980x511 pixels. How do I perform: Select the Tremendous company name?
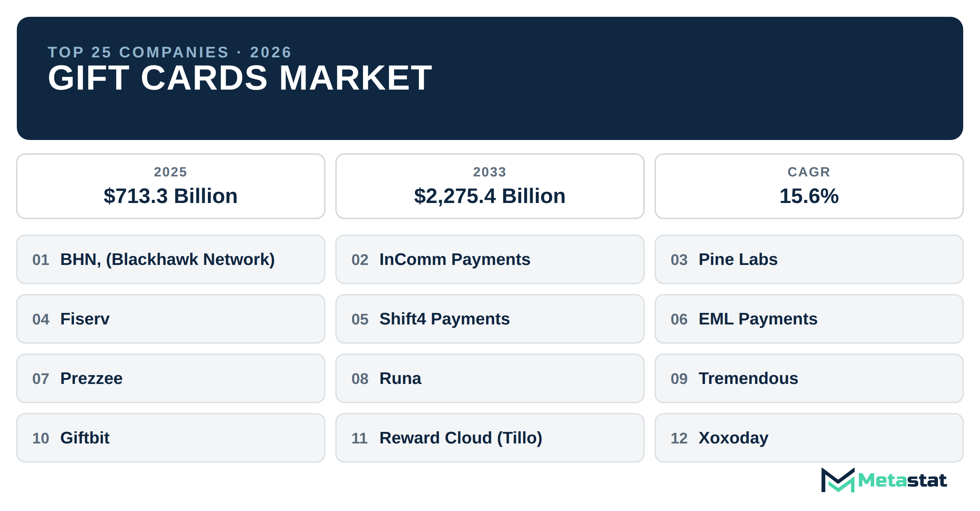click(x=748, y=379)
